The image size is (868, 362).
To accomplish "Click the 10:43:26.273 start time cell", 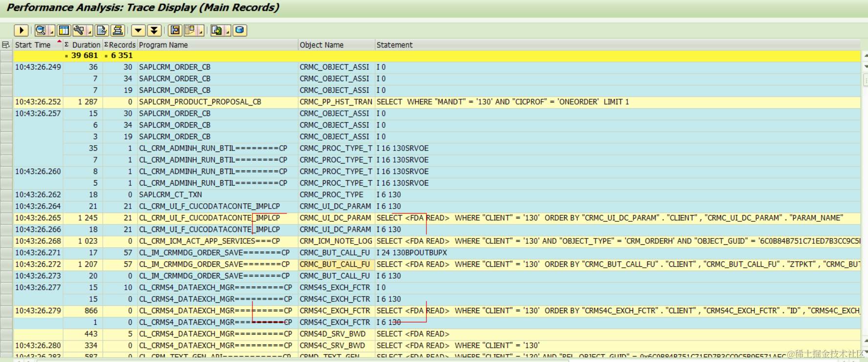I will click(x=38, y=276).
